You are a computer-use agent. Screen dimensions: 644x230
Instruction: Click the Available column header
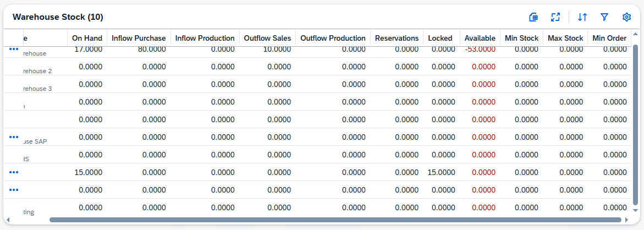[x=480, y=38]
